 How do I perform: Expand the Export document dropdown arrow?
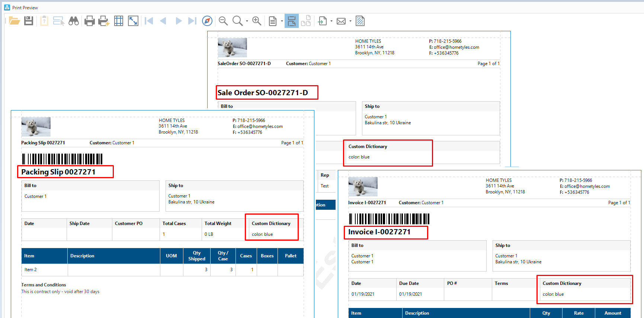[331, 21]
